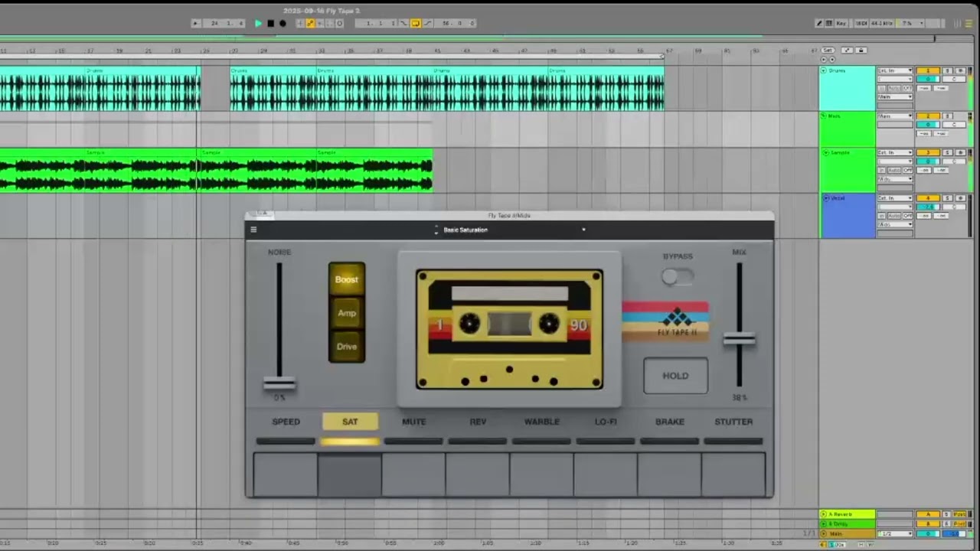Image resolution: width=980 pixels, height=551 pixels.
Task: Switch to the SAT effect tab
Action: coord(350,422)
